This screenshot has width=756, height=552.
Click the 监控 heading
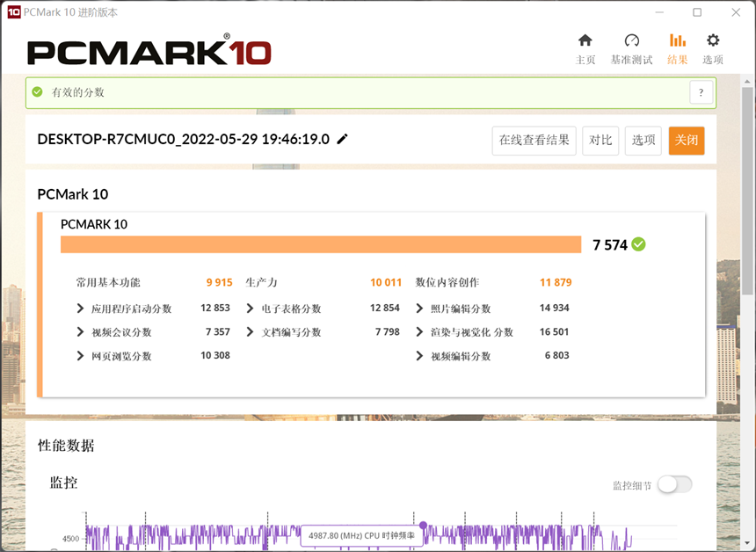(63, 483)
